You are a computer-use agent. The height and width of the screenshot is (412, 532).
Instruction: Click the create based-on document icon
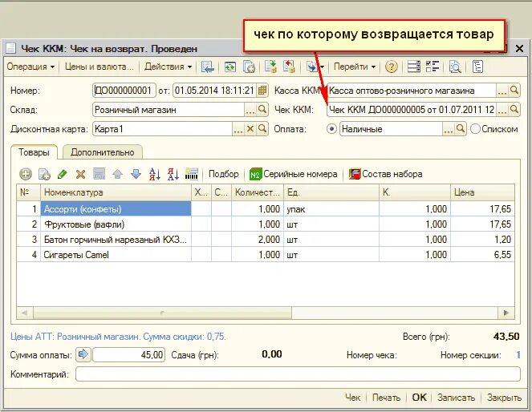pos(312,67)
